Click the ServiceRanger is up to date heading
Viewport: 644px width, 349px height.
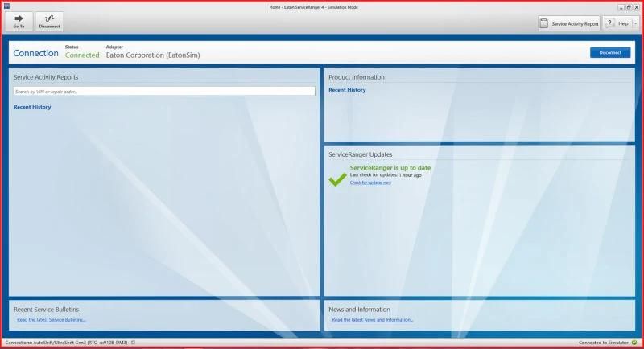point(390,168)
